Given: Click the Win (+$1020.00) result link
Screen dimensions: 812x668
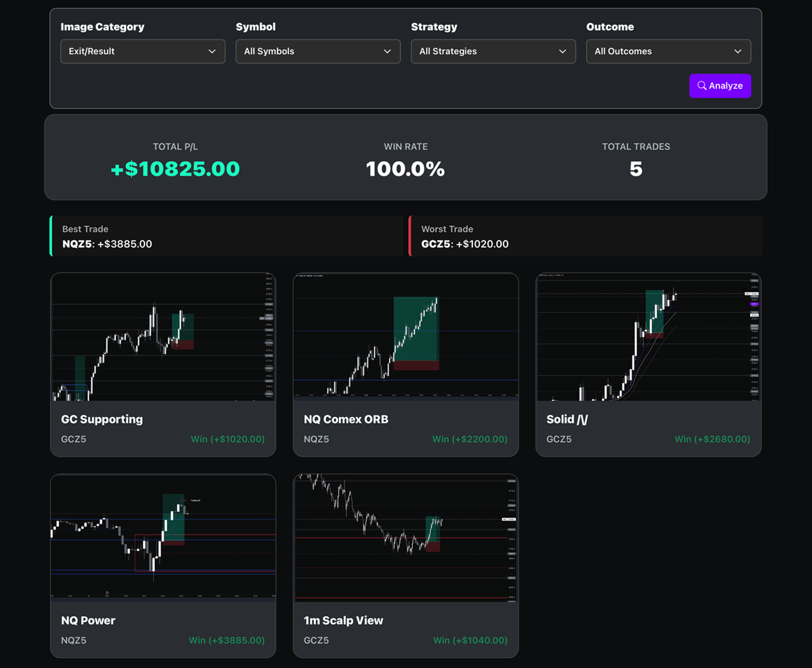Looking at the screenshot, I should (x=227, y=439).
